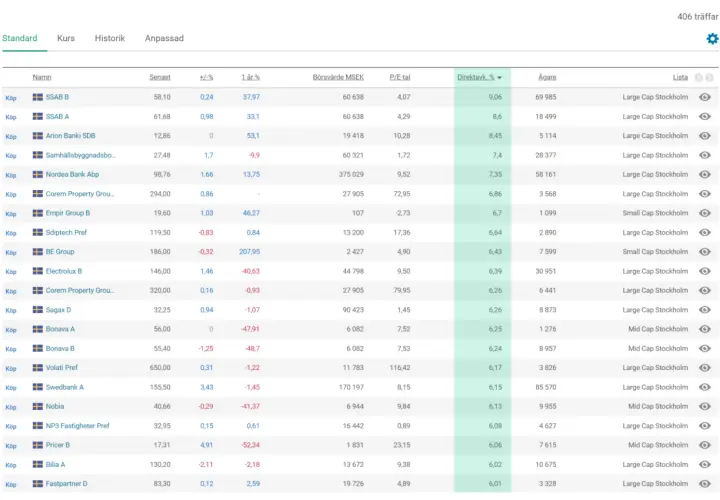Open Bilia A stock page
The height and width of the screenshot is (500, 720).
coord(56,464)
